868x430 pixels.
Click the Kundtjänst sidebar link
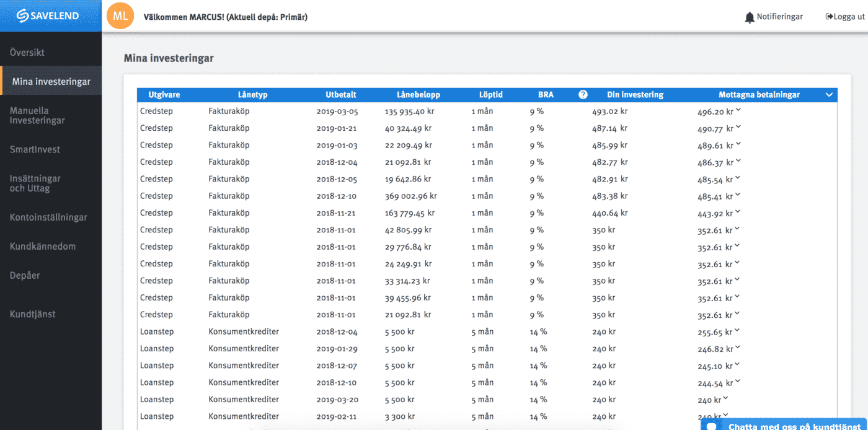[32, 314]
